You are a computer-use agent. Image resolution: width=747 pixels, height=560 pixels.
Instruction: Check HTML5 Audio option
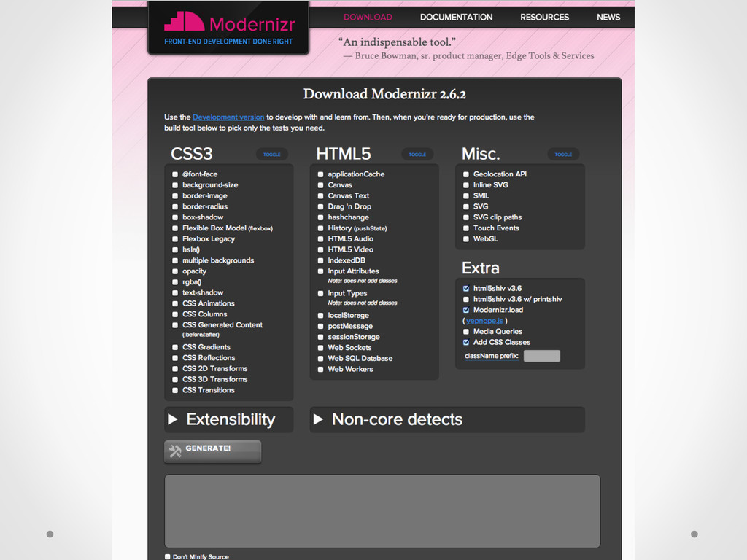[x=321, y=239]
